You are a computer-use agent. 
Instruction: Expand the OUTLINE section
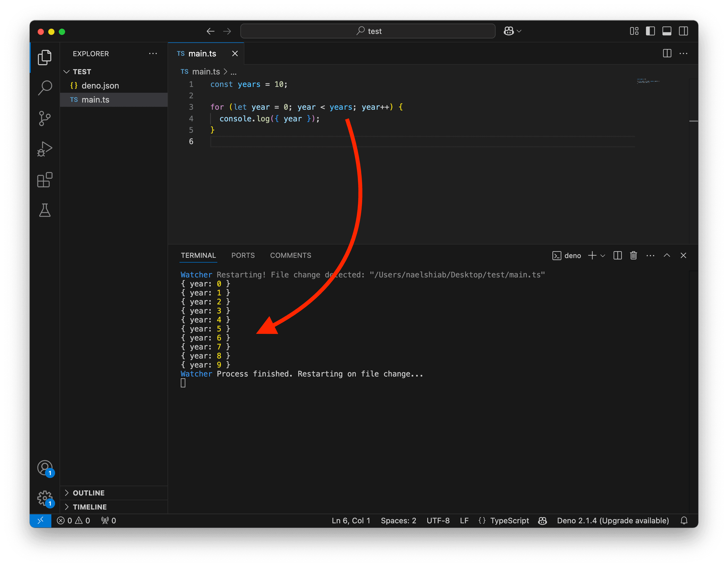click(114, 493)
